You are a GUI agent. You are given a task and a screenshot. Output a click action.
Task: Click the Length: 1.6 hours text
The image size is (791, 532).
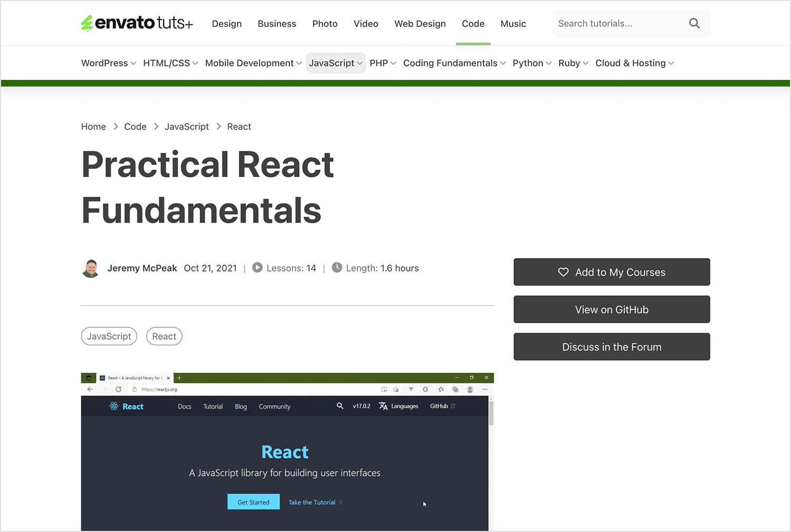click(382, 268)
